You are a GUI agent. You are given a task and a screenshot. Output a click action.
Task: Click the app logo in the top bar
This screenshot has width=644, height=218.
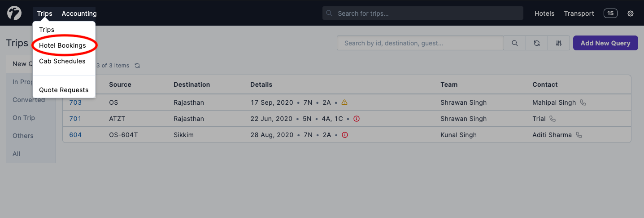(14, 13)
